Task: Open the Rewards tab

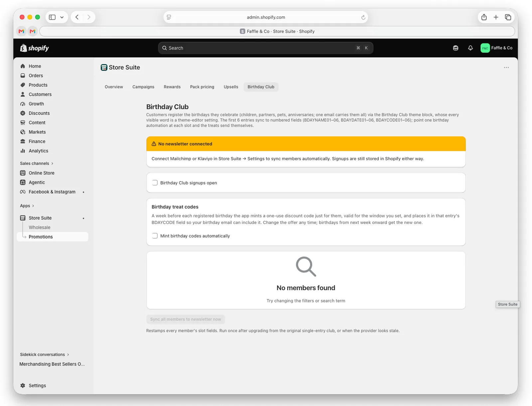Action: point(172,87)
